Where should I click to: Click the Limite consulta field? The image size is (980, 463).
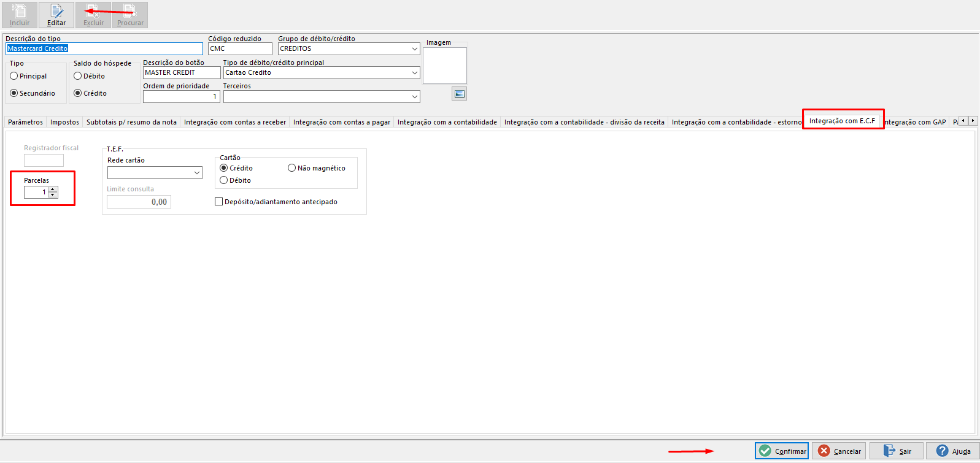pos(139,202)
